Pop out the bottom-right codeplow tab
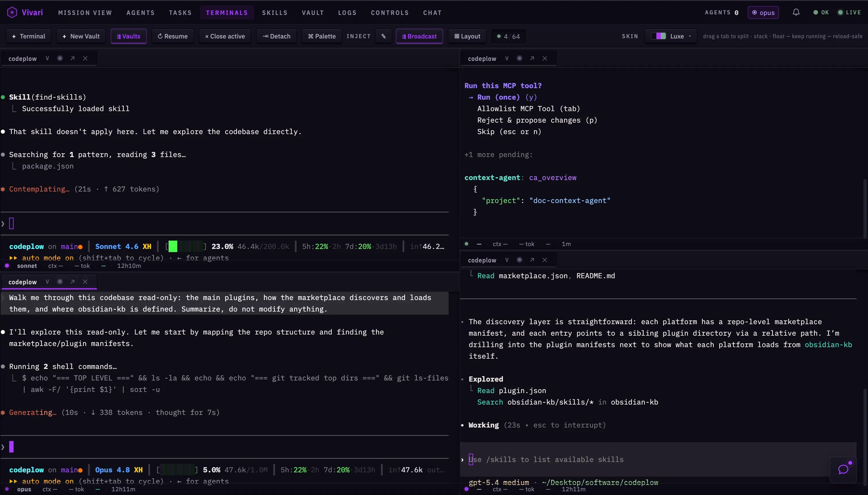The width and height of the screenshot is (868, 495). [532, 260]
